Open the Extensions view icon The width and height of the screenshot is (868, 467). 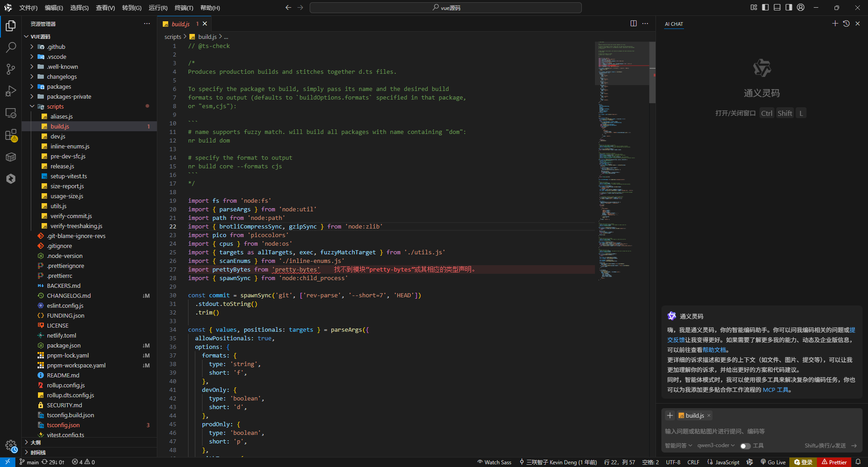point(11,135)
